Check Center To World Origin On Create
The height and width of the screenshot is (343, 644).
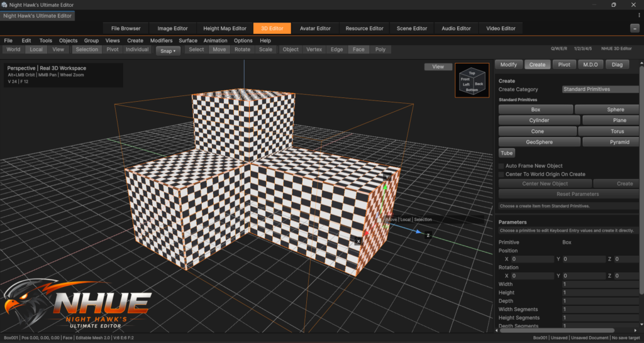[x=501, y=175]
